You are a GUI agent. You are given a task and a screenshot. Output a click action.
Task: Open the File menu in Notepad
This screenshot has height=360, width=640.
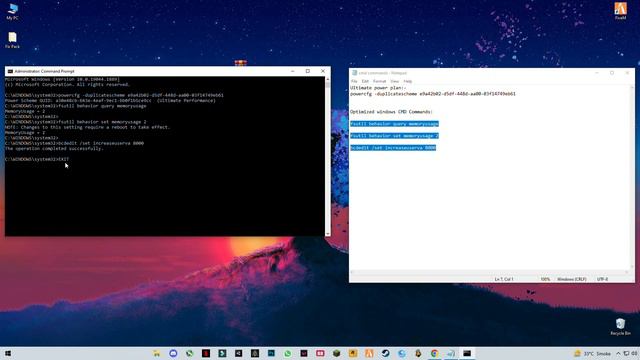click(354, 81)
